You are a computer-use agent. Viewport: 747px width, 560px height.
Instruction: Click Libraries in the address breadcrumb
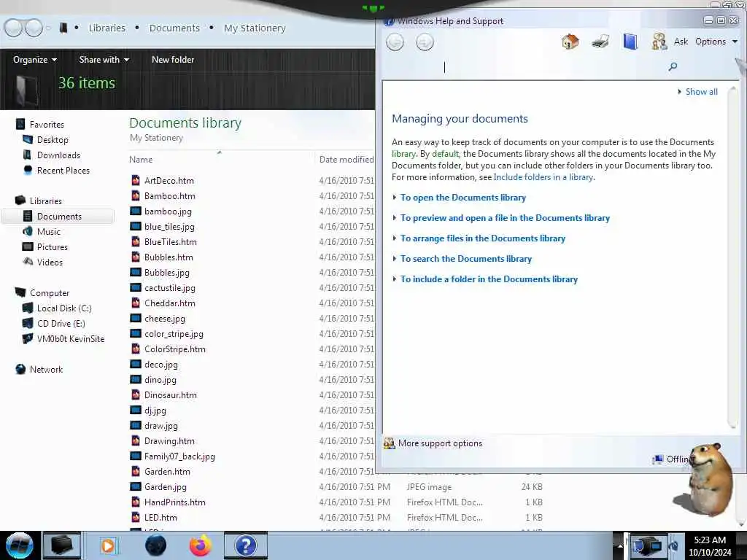107,28
